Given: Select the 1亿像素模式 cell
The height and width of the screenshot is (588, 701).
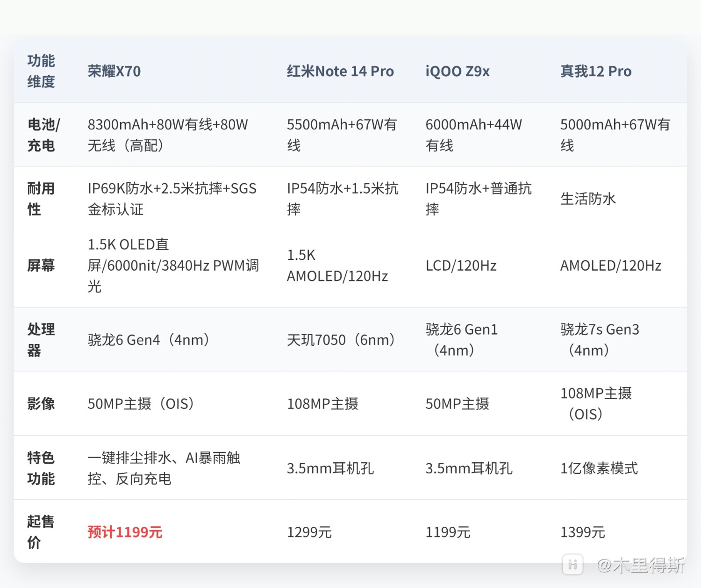Looking at the screenshot, I should (599, 468).
